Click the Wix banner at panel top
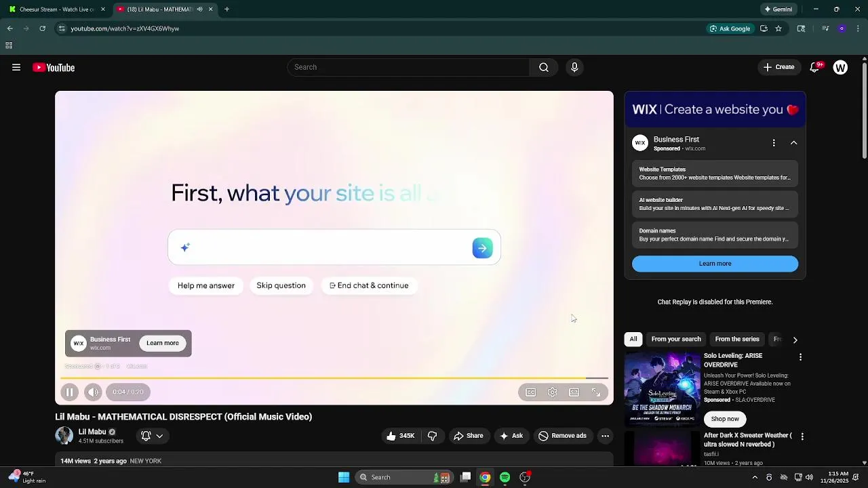The height and width of the screenshot is (488, 868). [715, 110]
